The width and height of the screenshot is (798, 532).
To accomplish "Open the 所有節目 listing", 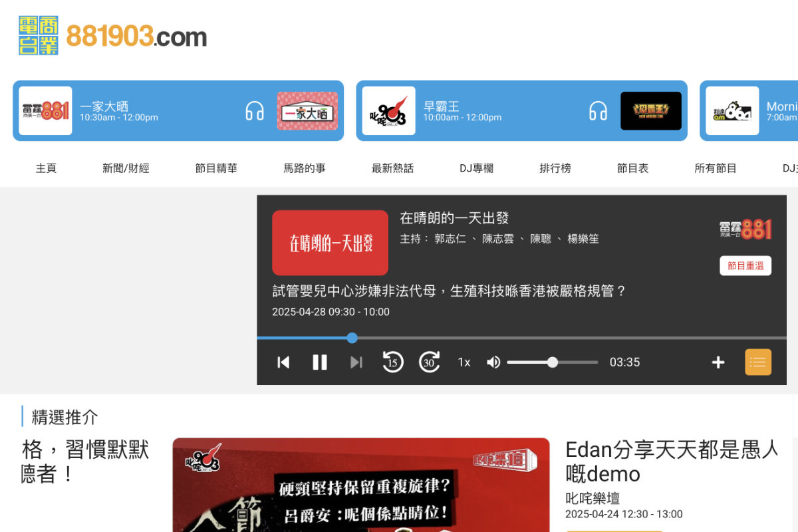I will pos(715,168).
